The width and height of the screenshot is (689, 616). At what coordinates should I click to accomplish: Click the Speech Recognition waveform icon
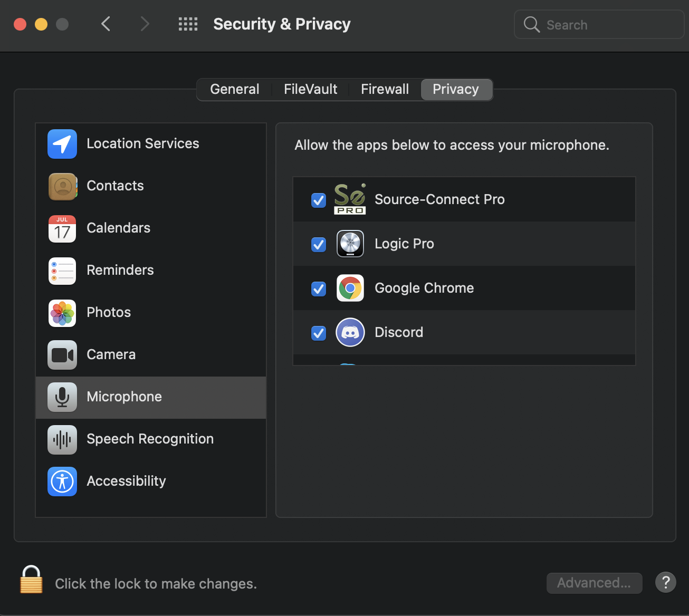62,439
